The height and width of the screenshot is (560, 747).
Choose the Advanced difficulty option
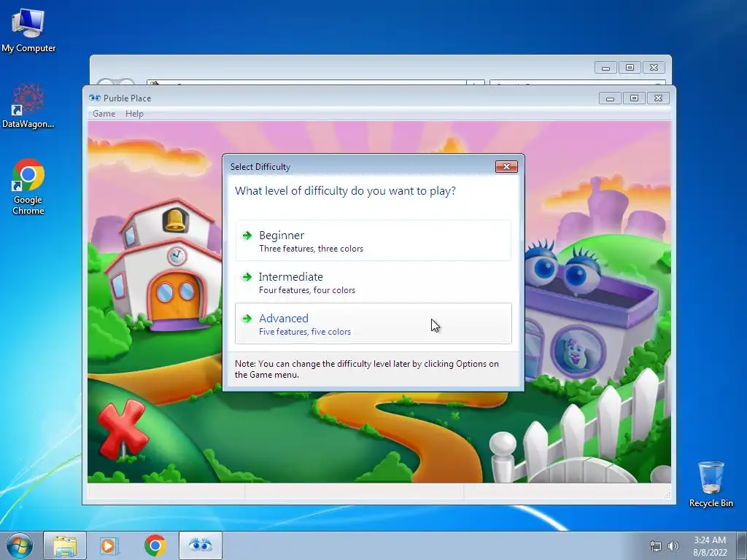373,323
